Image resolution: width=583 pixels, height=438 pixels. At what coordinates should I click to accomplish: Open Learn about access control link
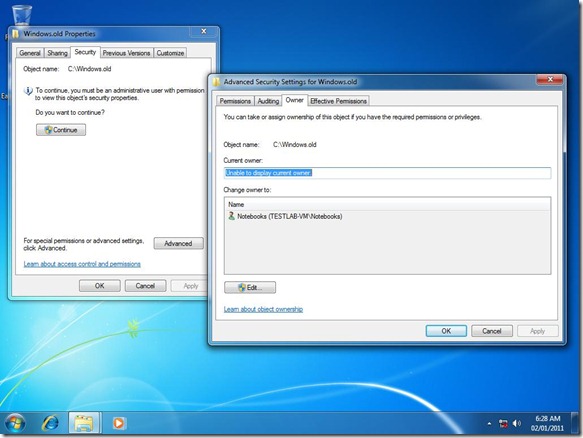[x=82, y=264]
